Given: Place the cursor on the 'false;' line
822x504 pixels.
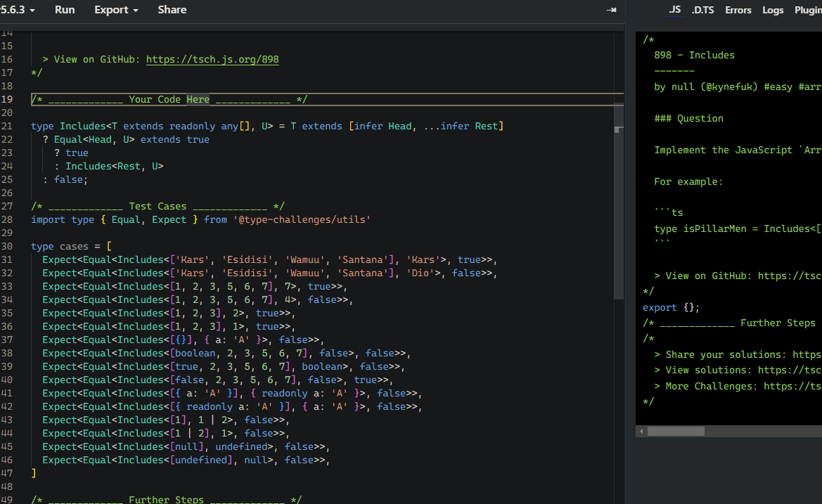Looking at the screenshot, I should pos(70,180).
